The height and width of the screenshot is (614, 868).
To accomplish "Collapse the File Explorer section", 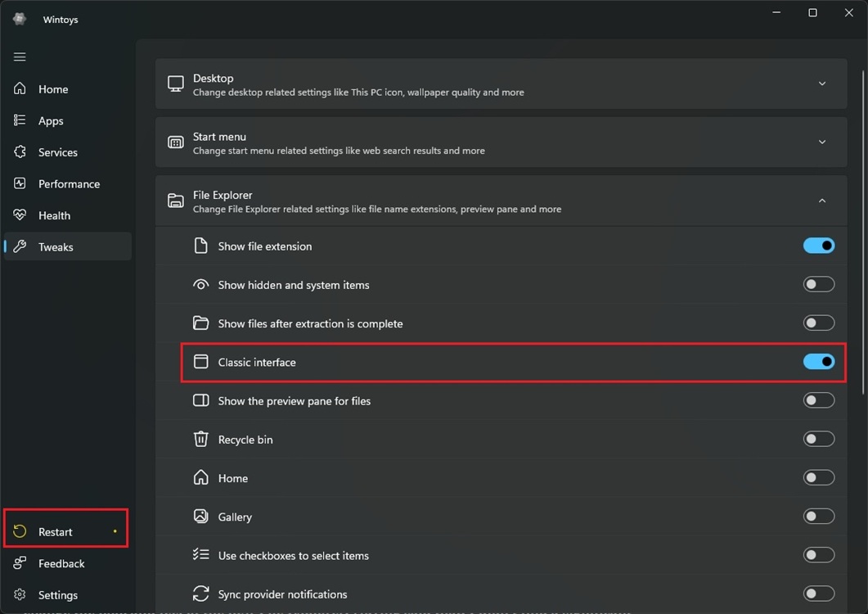I will [822, 201].
